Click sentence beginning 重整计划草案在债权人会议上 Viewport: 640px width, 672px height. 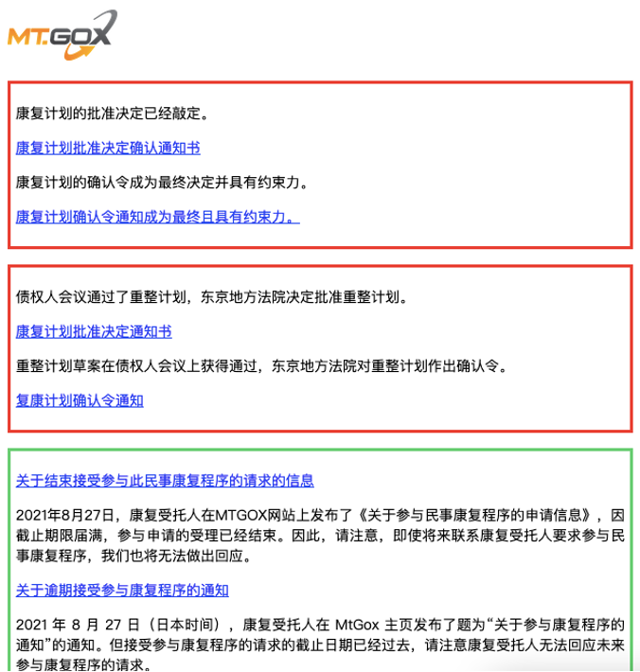(261, 366)
